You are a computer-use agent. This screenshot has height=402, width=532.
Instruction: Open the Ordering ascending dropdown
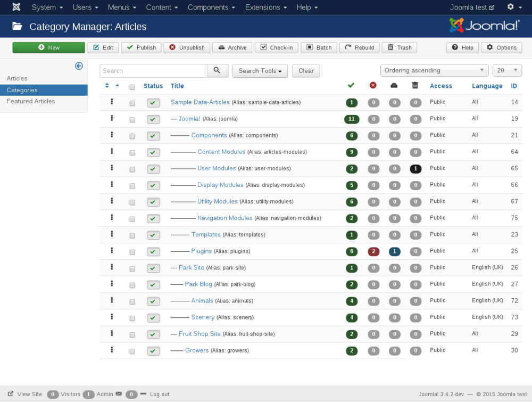coord(434,70)
